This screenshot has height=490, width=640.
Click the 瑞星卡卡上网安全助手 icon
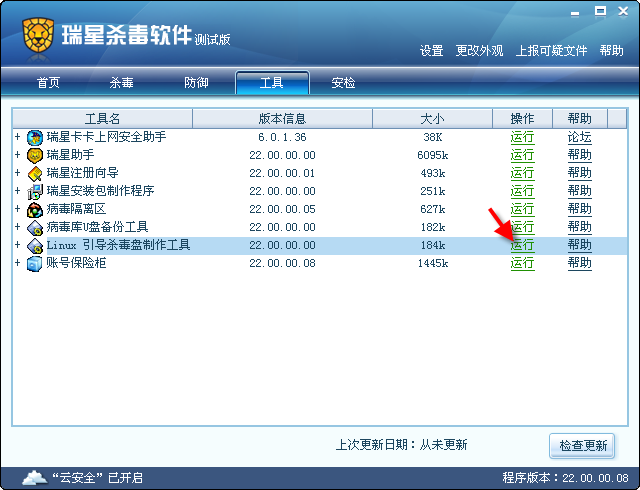coord(35,138)
